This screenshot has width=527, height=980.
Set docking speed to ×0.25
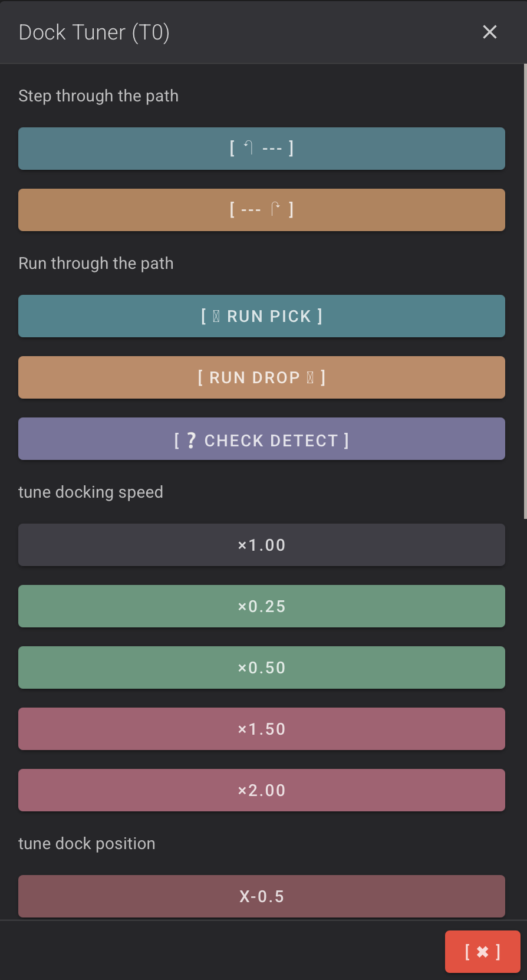[262, 606]
